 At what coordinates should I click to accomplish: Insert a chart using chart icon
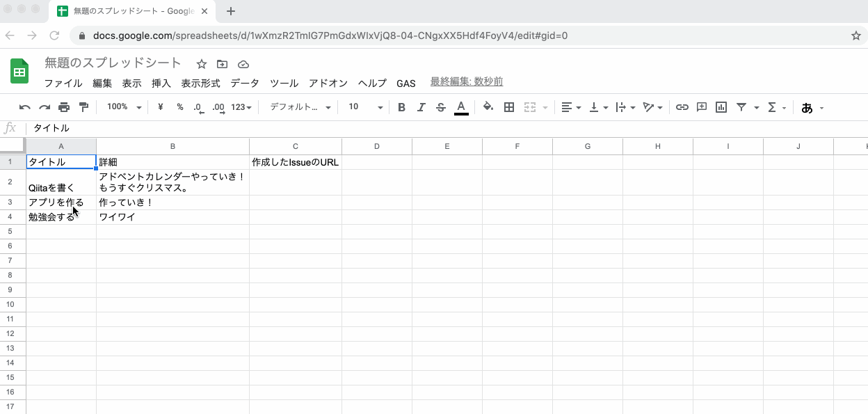(721, 107)
